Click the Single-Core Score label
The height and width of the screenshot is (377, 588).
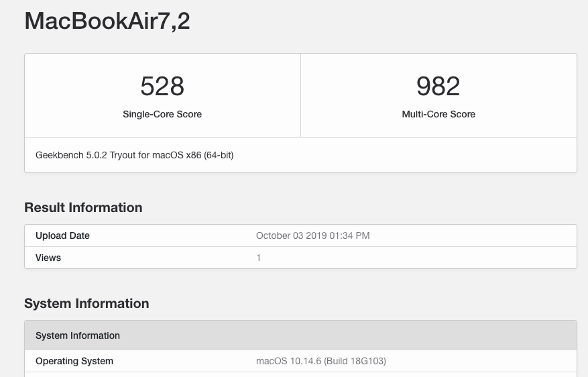coord(162,114)
